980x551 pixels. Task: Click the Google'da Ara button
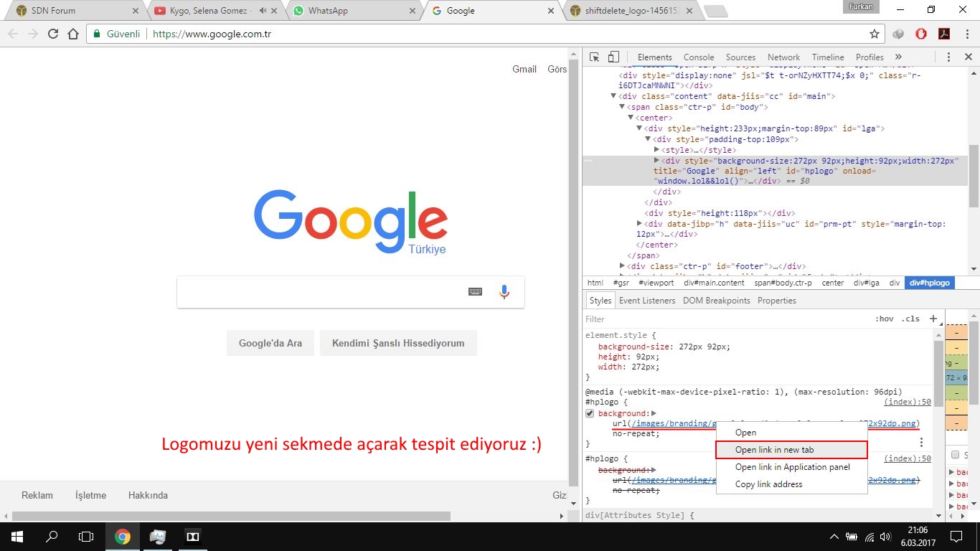coord(270,343)
